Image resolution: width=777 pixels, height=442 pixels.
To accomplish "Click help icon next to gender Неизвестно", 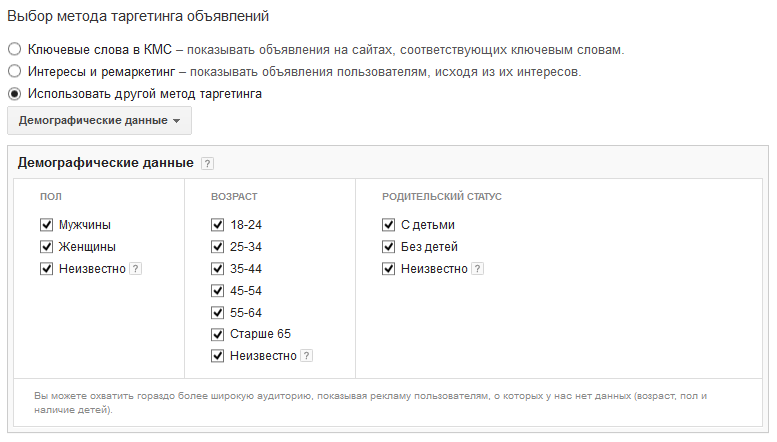I will (136, 269).
